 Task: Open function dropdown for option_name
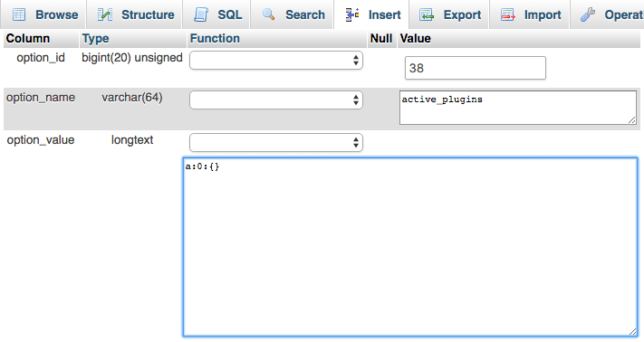[276, 100]
